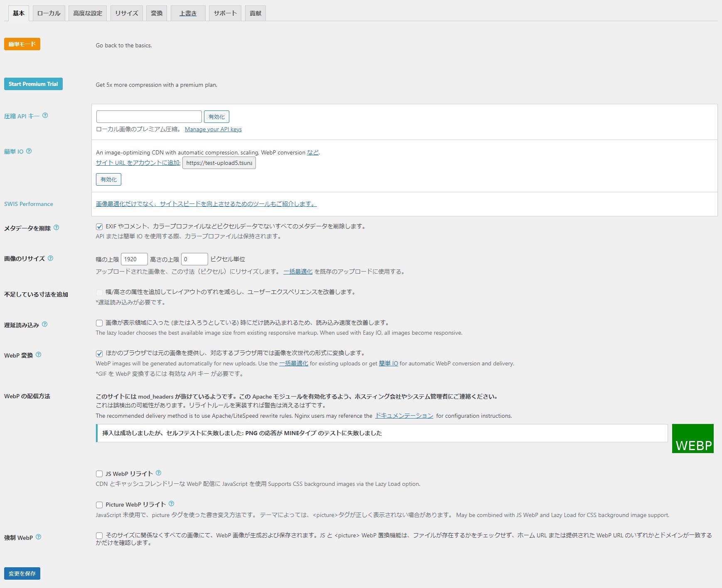Tick the Picture WebP リライト checkbox
Image resolution: width=722 pixels, height=588 pixels.
coord(99,505)
